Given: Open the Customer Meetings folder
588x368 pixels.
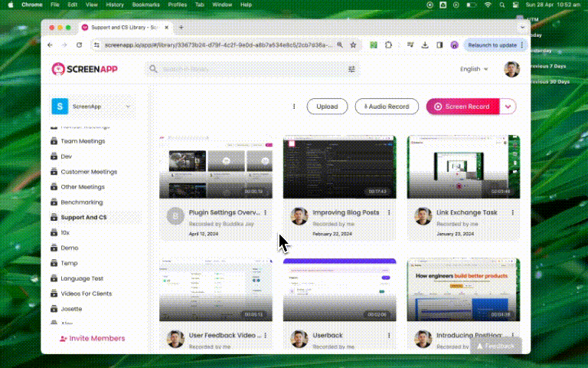Looking at the screenshot, I should tap(88, 172).
